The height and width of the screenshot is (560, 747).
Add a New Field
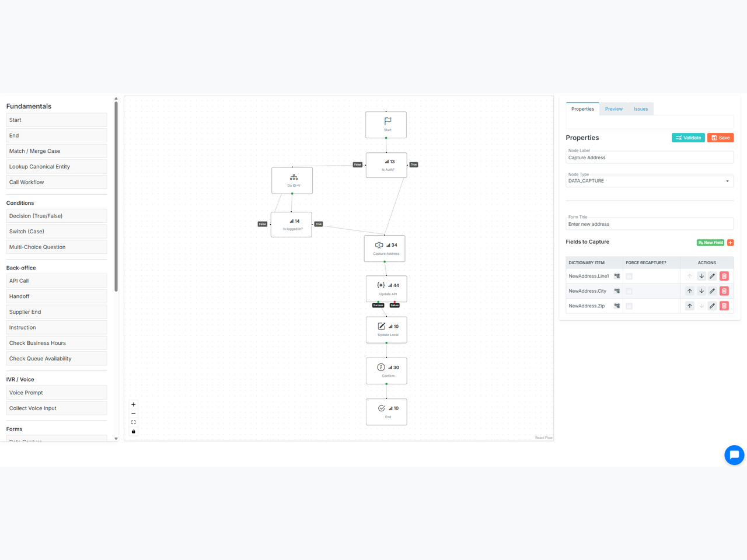pyautogui.click(x=710, y=243)
